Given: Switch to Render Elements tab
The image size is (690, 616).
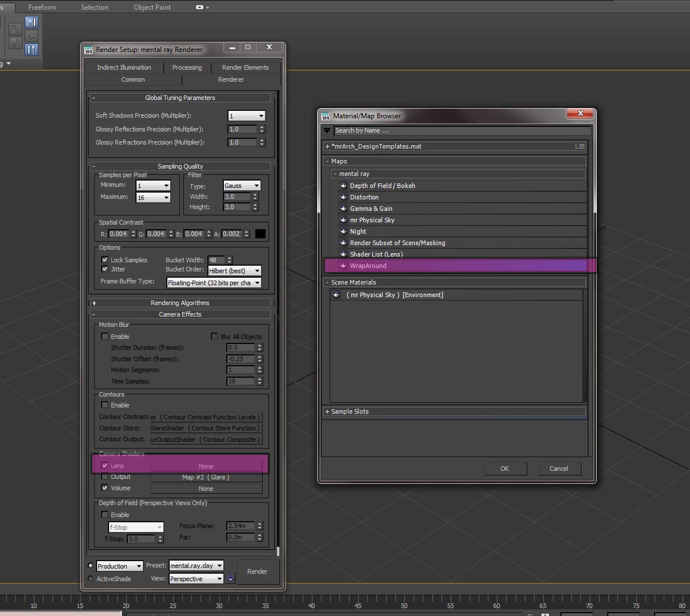Looking at the screenshot, I should pos(245,67).
